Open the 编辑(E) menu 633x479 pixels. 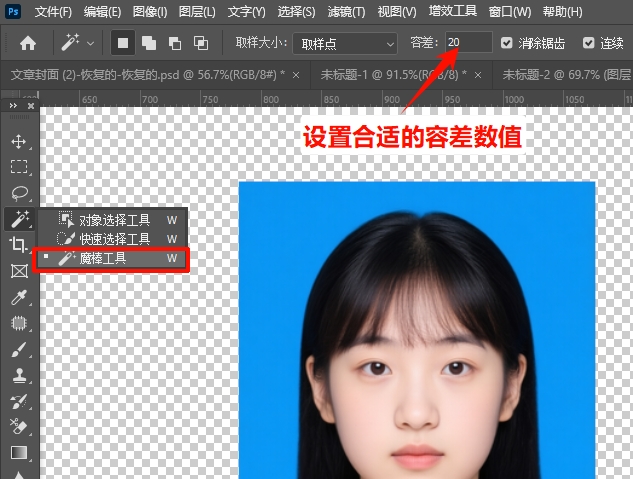(x=102, y=12)
